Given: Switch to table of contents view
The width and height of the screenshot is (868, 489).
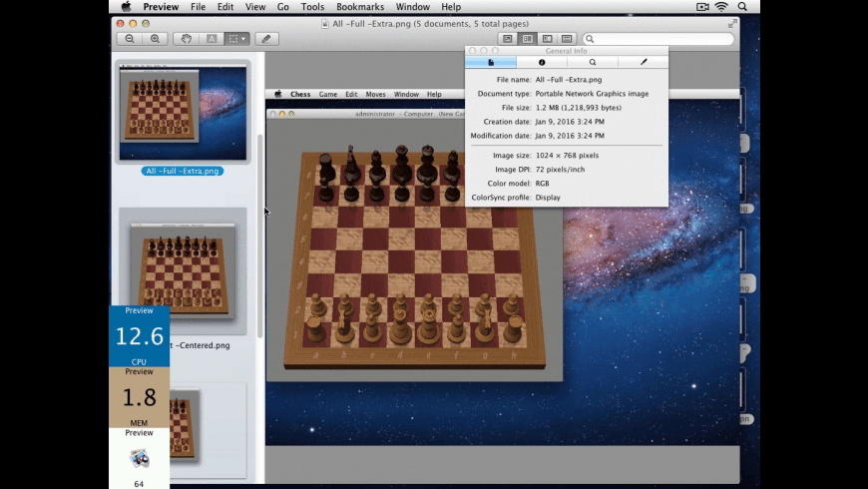Looking at the screenshot, I should (x=548, y=39).
